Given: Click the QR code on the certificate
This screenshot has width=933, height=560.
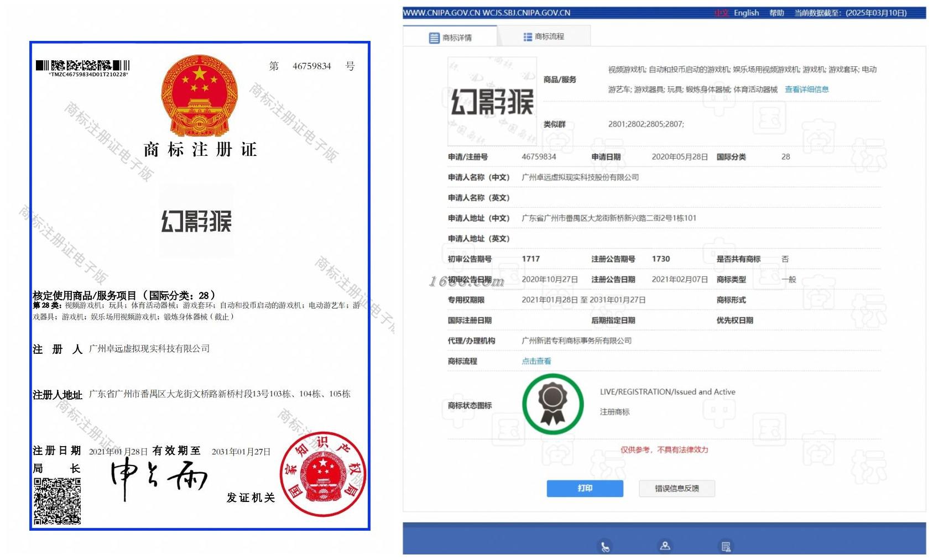Looking at the screenshot, I should (x=57, y=501).
